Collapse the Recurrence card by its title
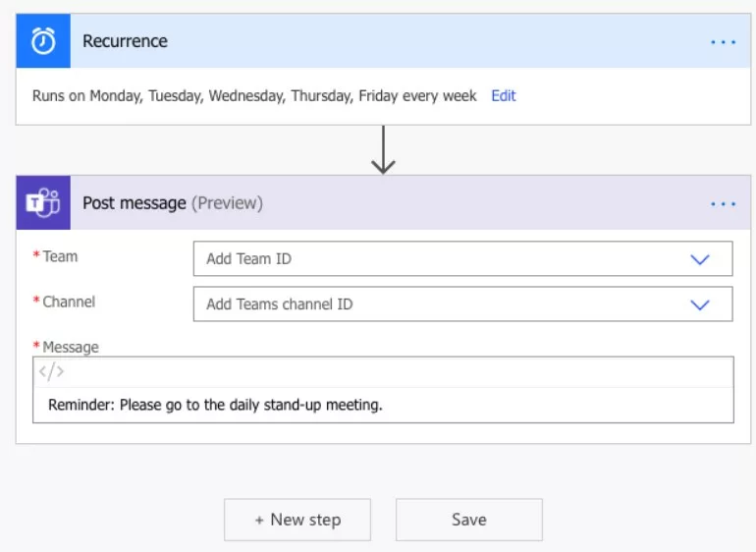The image size is (756, 552). click(125, 41)
